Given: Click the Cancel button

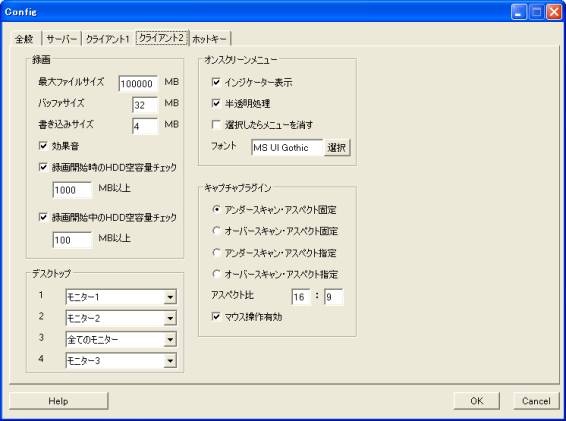Looking at the screenshot, I should pyautogui.click(x=536, y=401).
